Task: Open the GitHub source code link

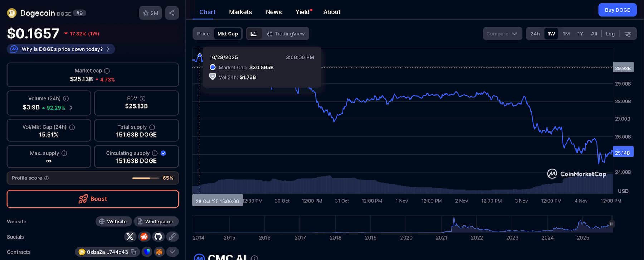Action: coord(158,237)
